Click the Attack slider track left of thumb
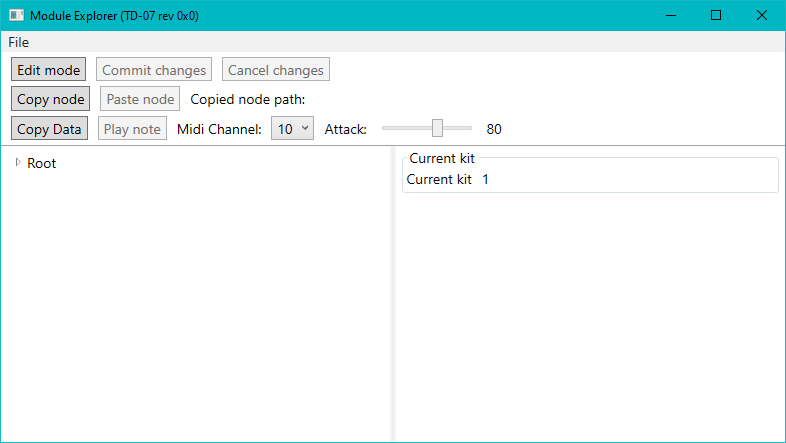This screenshot has width=786, height=443. 405,128
